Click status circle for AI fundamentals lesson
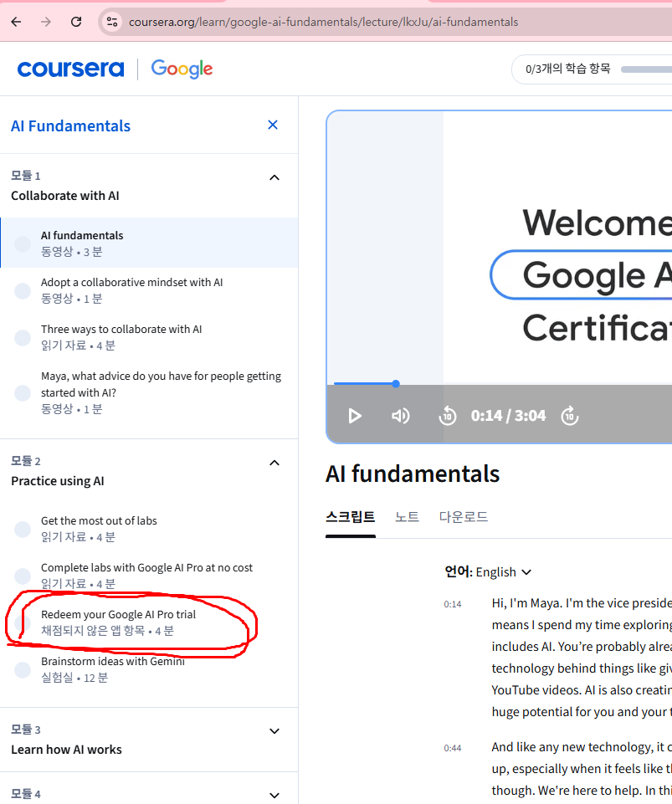 (23, 243)
